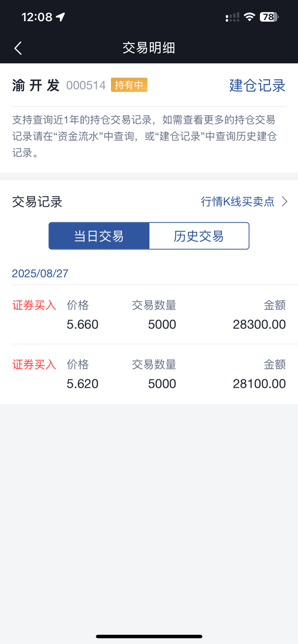298x644 pixels.
Task: Tap the Wi-Fi status icon
Action: pos(249,17)
